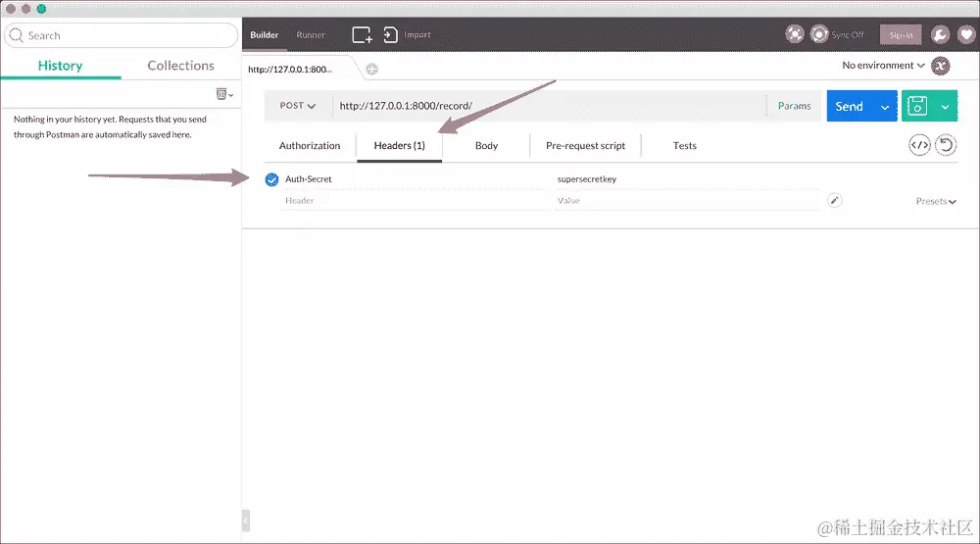This screenshot has height=544, width=980.
Task: Select the http://127.0.0.1:800... request tab
Action: tap(290, 70)
